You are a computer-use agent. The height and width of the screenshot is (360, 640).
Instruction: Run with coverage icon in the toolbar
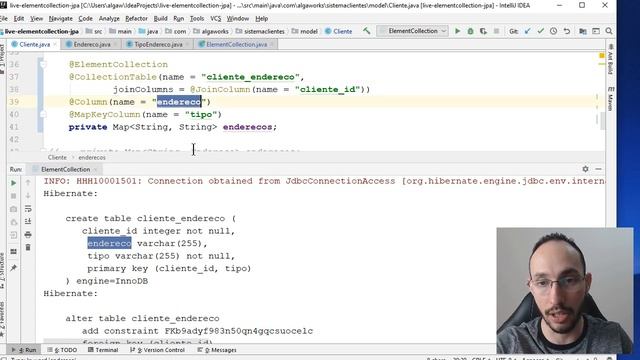(483, 31)
